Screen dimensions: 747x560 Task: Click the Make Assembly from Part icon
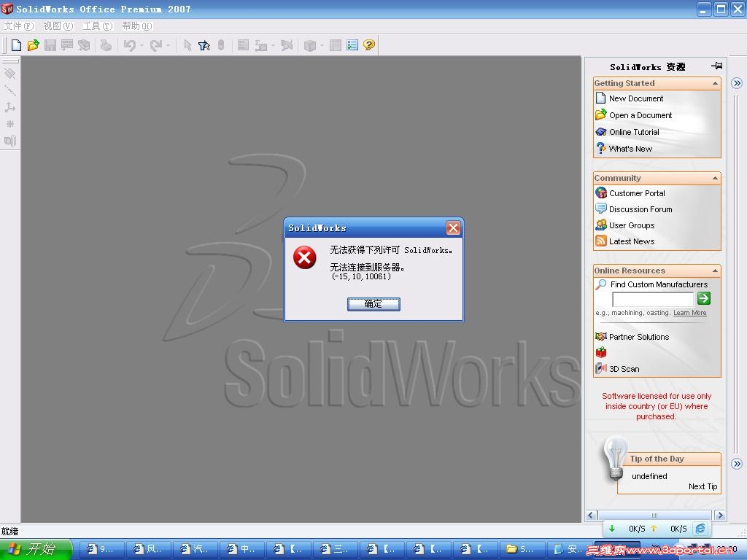[84, 45]
